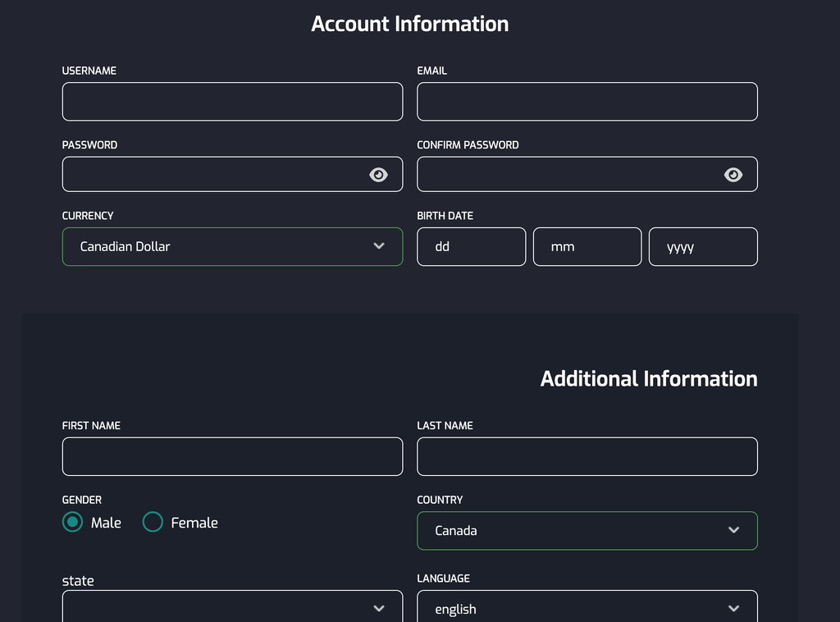The image size is (840, 622).
Task: Click the "GENDER" label
Action: 82,500
